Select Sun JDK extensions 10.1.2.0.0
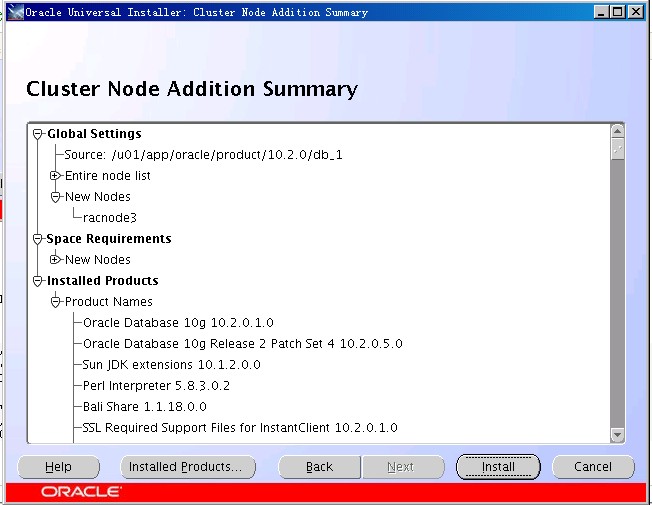The image size is (652, 505). coord(171,365)
